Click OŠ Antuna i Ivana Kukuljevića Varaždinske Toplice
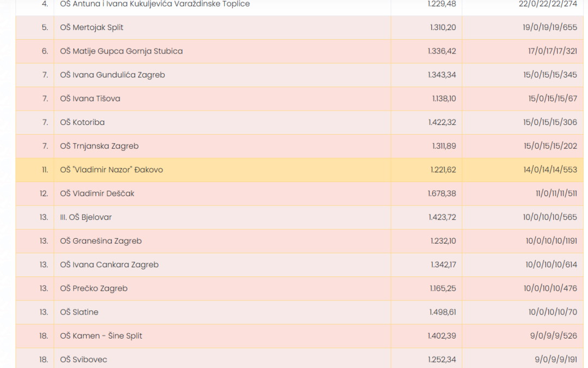Screen dimensions: 588x368 point(155,4)
